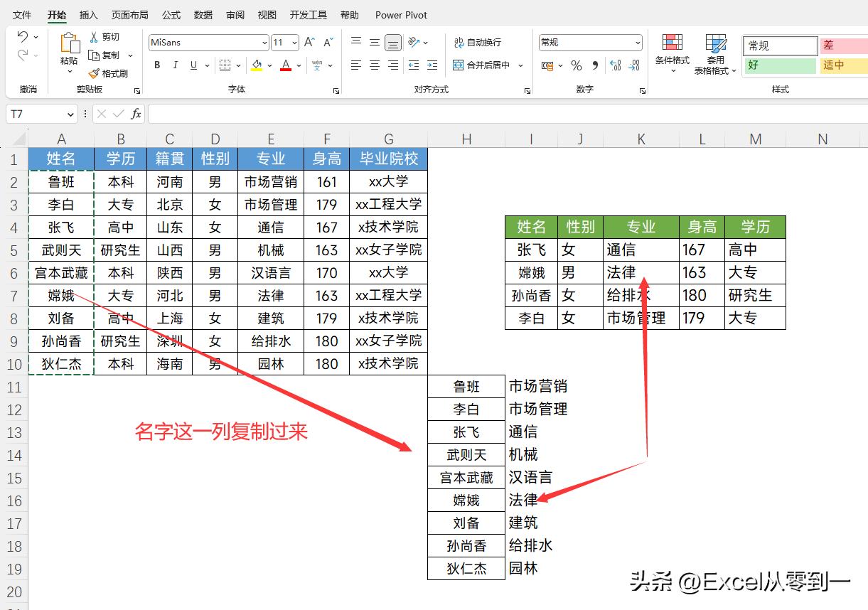The width and height of the screenshot is (868, 610).
Task: Apply red font color A
Action: click(286, 65)
